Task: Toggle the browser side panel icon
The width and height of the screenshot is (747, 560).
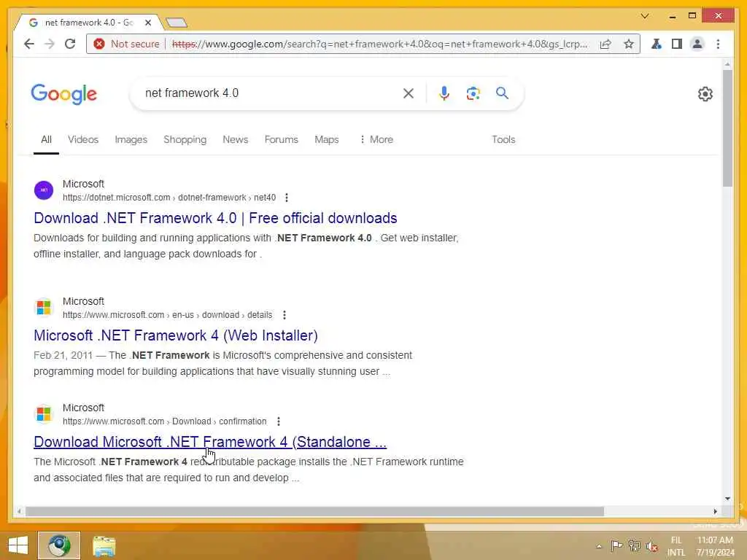Action: pyautogui.click(x=676, y=44)
